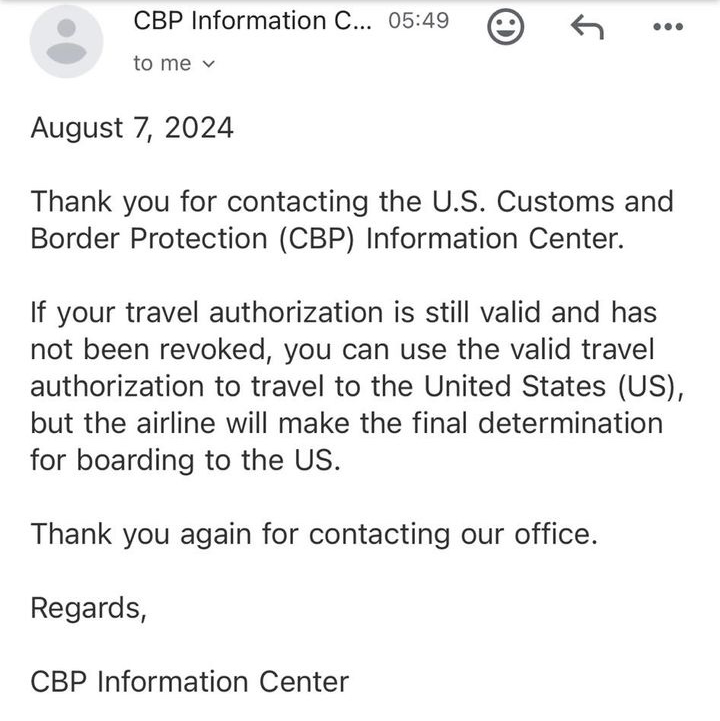Image resolution: width=720 pixels, height=721 pixels.
Task: Tap 'for boarding to the US.' line
Action: (x=186, y=460)
